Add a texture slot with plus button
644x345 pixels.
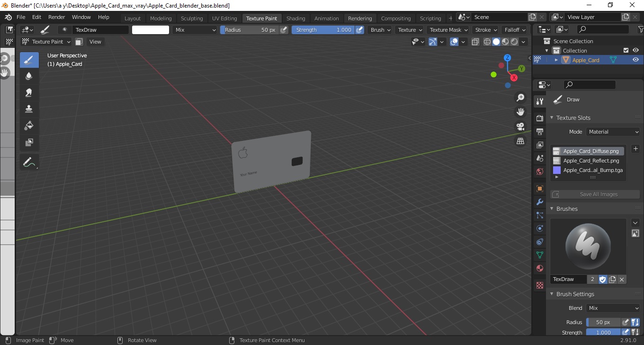[635, 149]
